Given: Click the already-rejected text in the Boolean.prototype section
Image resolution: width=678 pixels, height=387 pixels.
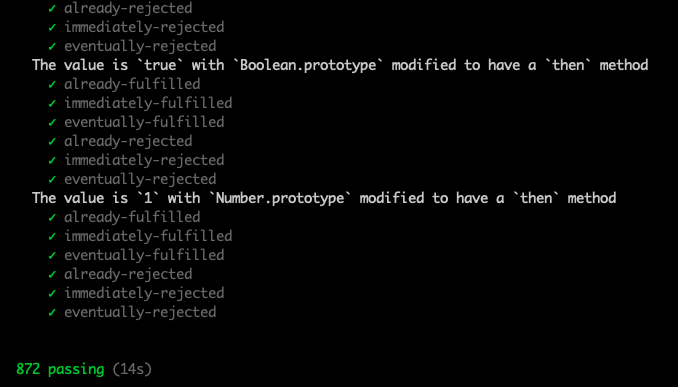Looking at the screenshot, I should pyautogui.click(x=128, y=141).
